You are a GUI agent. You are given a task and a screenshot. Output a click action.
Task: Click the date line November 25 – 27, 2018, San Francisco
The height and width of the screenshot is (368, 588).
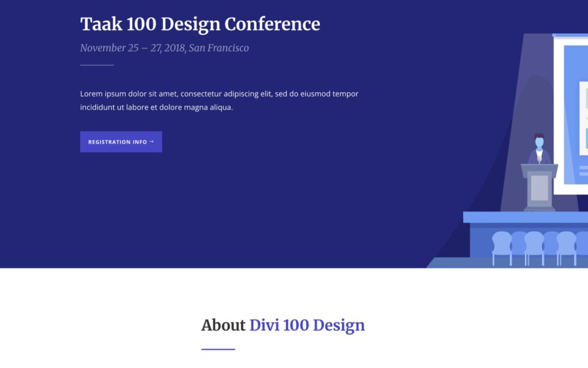(164, 48)
